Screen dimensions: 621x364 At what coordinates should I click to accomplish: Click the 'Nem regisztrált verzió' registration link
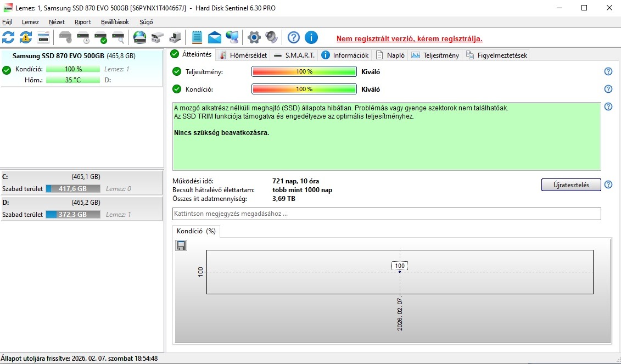[410, 39]
